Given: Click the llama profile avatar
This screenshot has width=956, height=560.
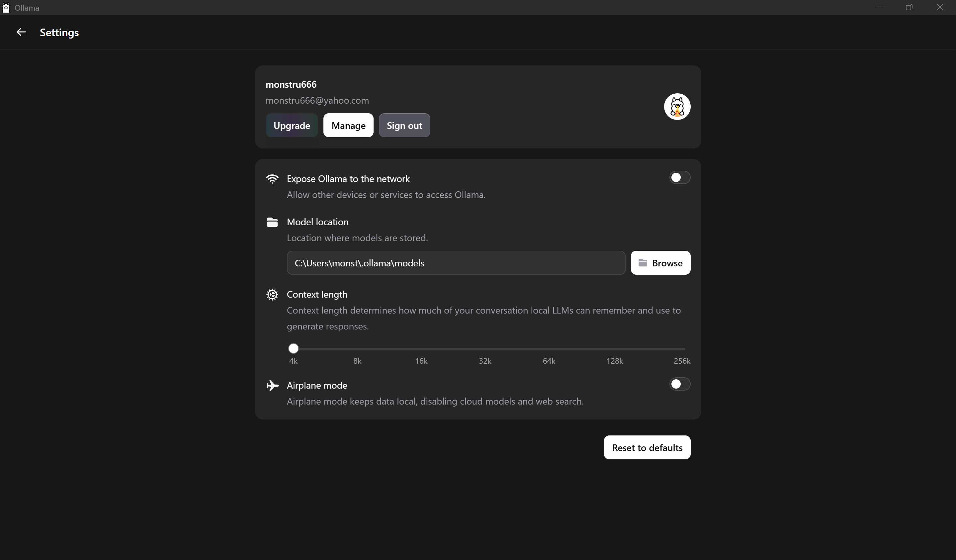Looking at the screenshot, I should click(677, 107).
